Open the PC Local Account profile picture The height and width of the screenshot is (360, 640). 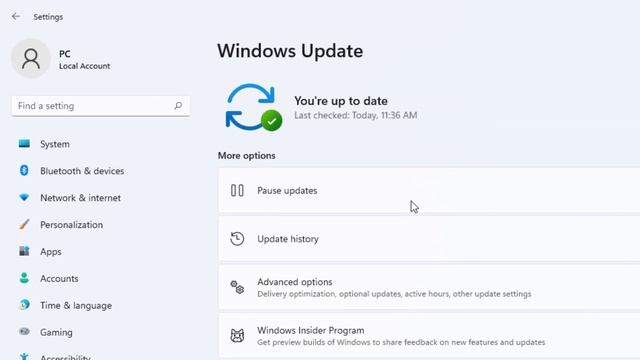pos(31,58)
